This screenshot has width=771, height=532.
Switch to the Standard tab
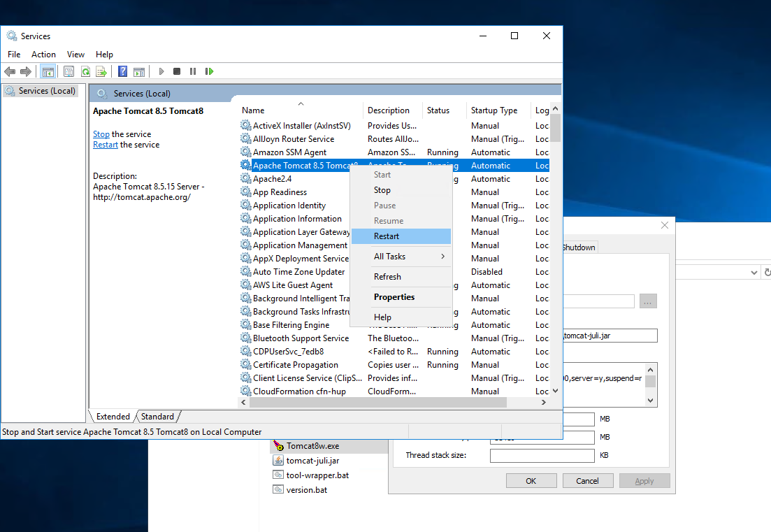point(157,417)
